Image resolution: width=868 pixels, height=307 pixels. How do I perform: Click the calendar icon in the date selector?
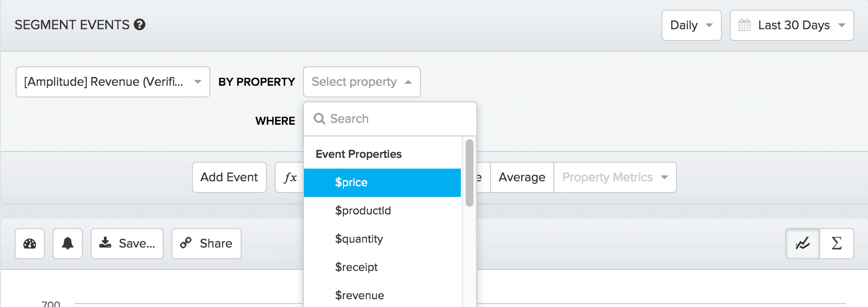coord(745,25)
